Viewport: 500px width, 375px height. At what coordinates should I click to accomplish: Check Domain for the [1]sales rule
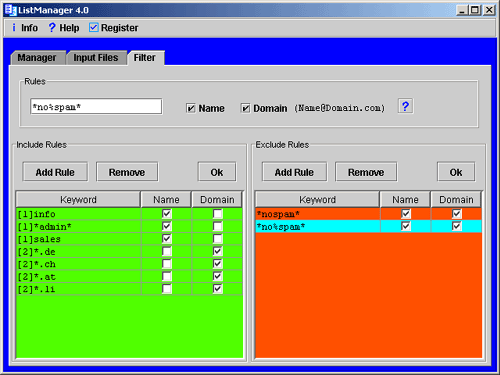click(x=217, y=239)
